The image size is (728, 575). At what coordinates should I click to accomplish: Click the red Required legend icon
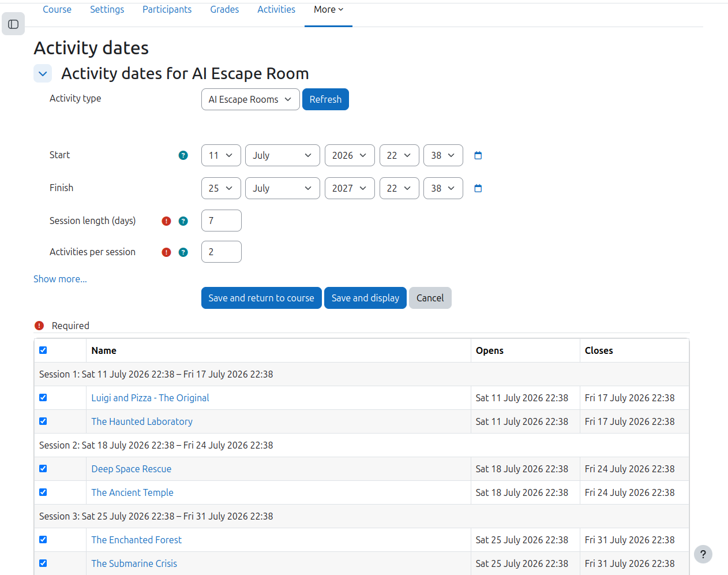pos(39,326)
